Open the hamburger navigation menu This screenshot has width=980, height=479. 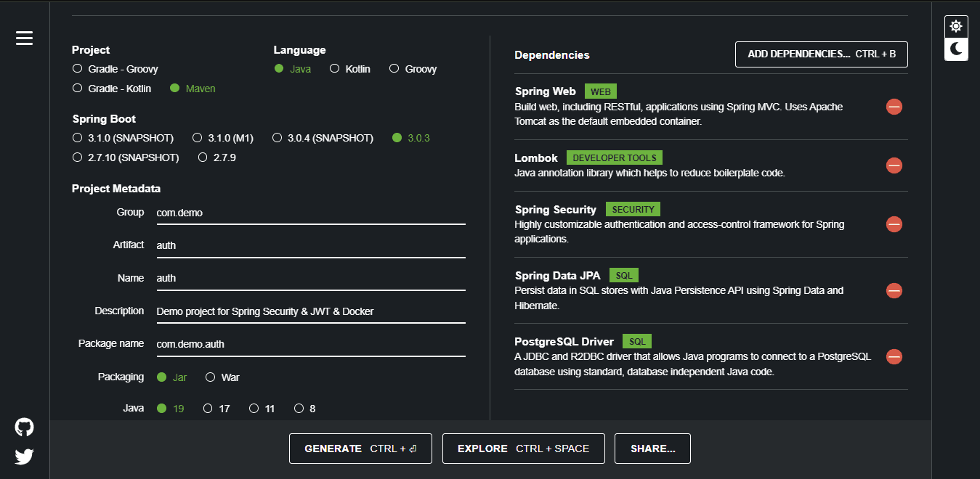[24, 38]
